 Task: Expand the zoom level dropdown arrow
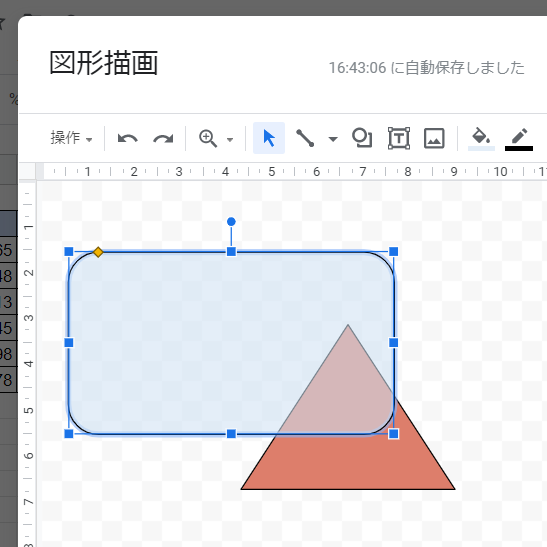click(230, 140)
